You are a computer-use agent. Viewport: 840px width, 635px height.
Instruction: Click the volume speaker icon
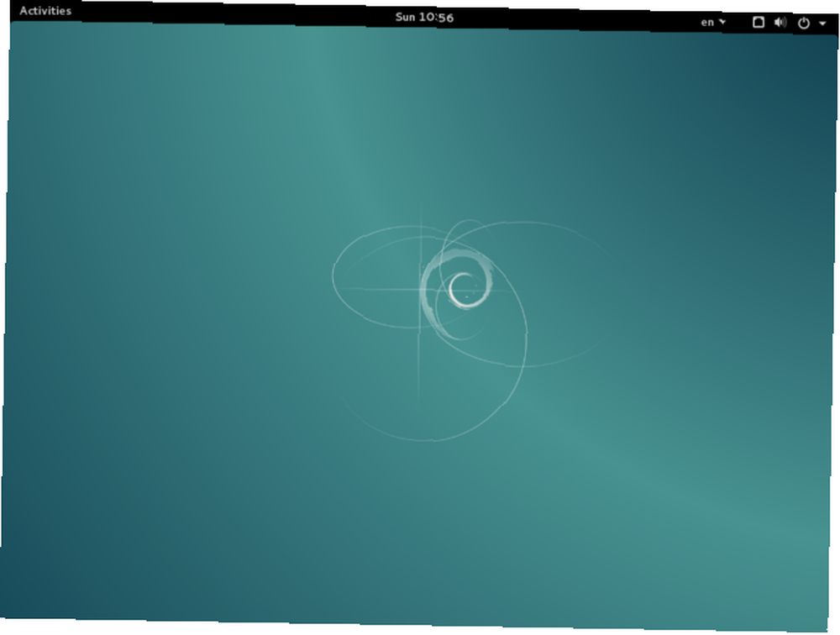pyautogui.click(x=780, y=23)
